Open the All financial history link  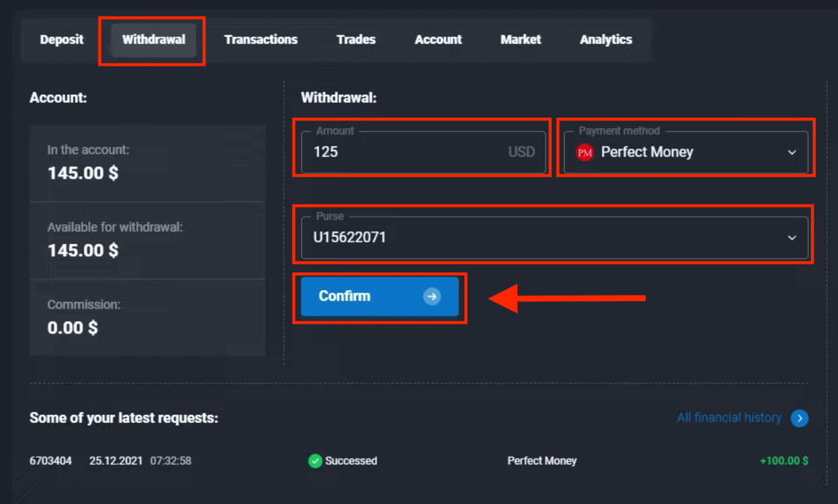point(729,418)
